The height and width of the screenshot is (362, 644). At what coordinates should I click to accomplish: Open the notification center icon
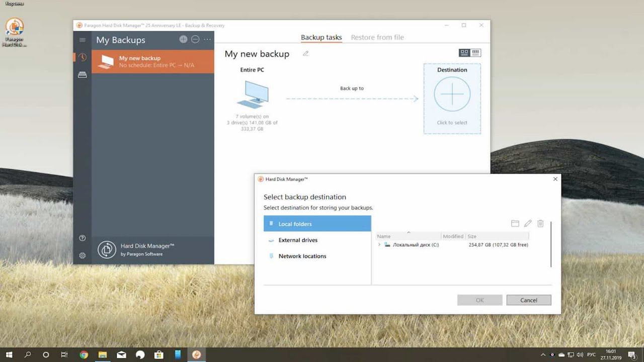pos(631,354)
